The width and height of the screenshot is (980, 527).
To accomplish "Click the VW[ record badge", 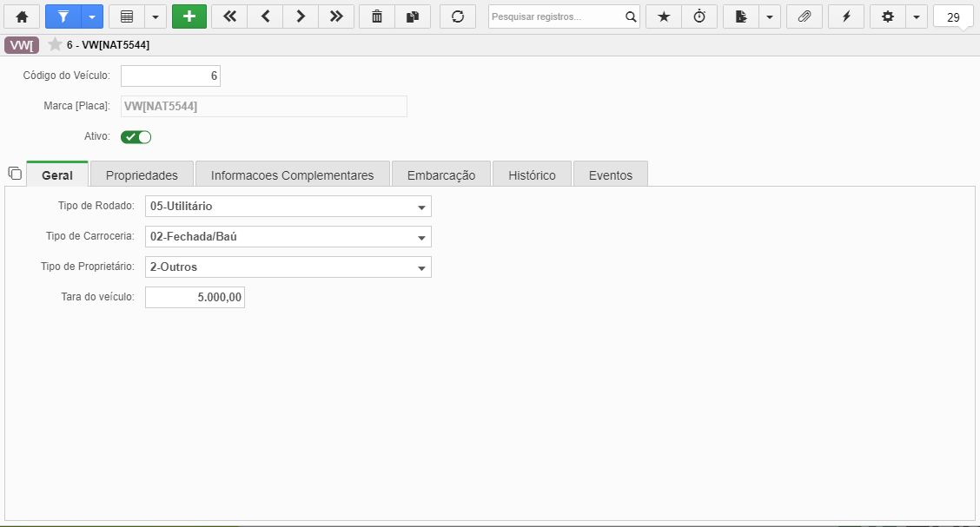I will tap(22, 45).
